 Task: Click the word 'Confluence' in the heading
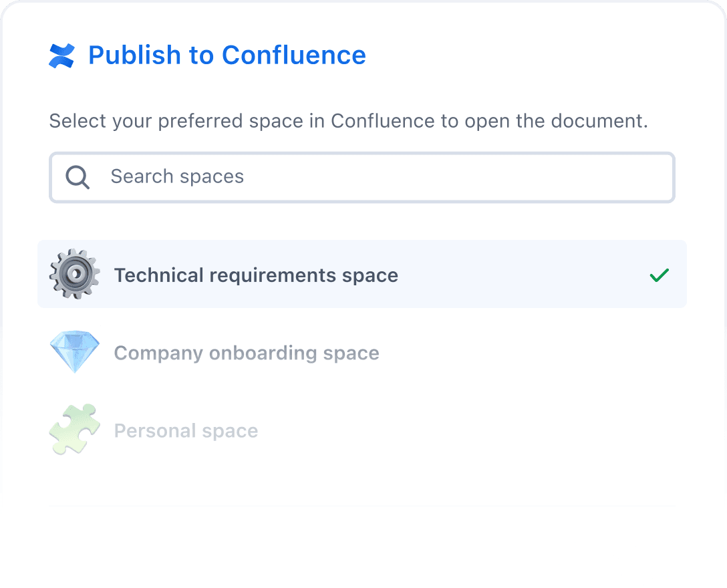(294, 55)
